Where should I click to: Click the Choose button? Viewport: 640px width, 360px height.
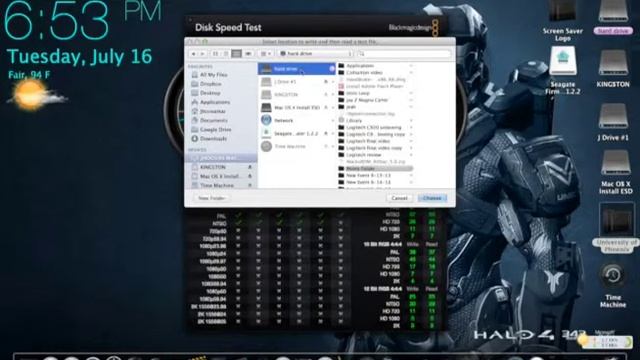(432, 198)
